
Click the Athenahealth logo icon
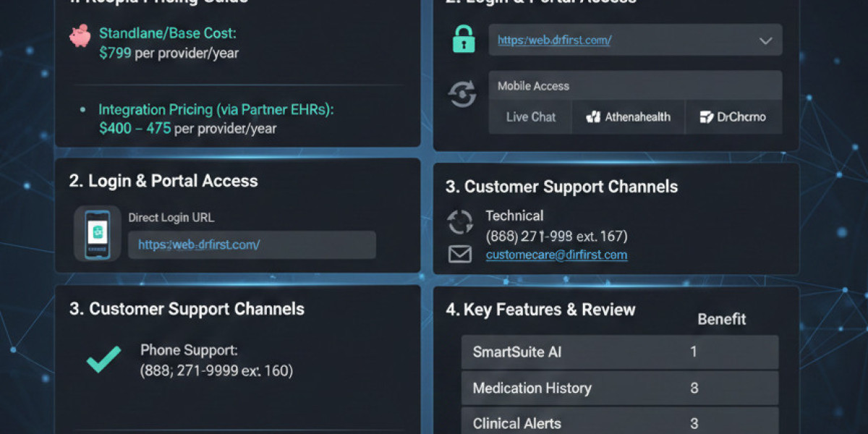click(594, 117)
